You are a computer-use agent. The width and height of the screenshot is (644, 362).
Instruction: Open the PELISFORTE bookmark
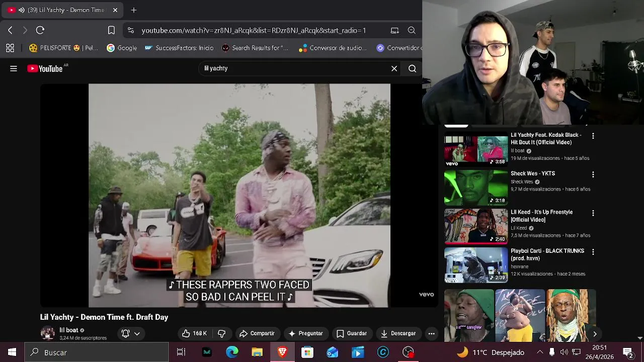63,48
